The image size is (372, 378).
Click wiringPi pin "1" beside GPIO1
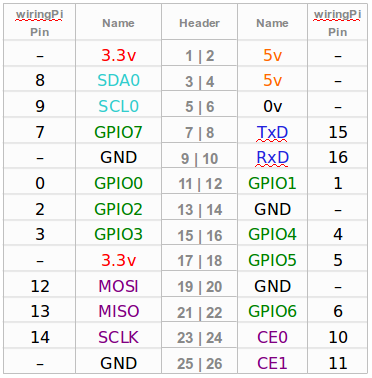pyautogui.click(x=338, y=183)
